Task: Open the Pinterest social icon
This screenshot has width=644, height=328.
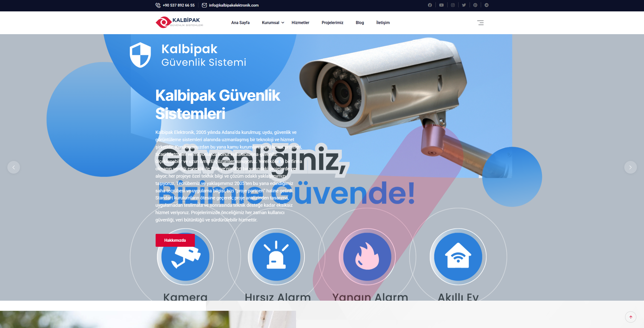Action: (x=475, y=5)
